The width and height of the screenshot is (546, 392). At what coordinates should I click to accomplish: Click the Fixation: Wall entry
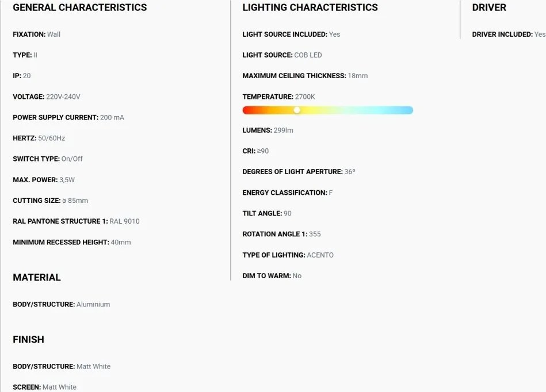tap(37, 34)
